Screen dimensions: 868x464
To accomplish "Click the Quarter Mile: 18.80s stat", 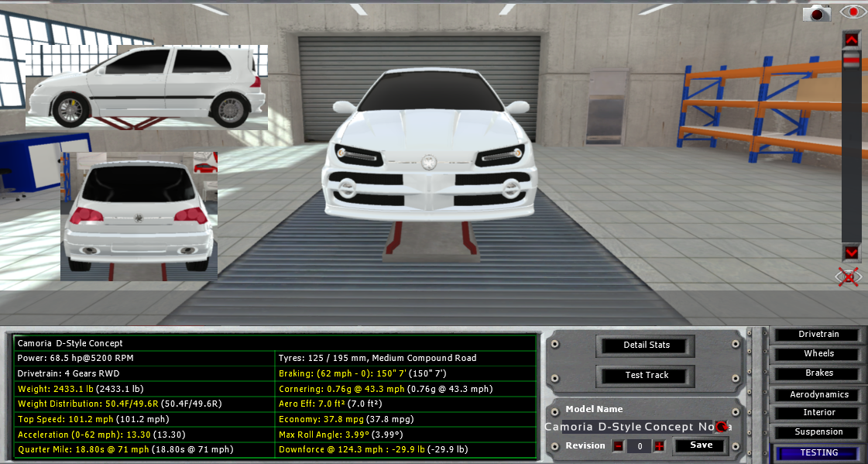I will (x=83, y=449).
